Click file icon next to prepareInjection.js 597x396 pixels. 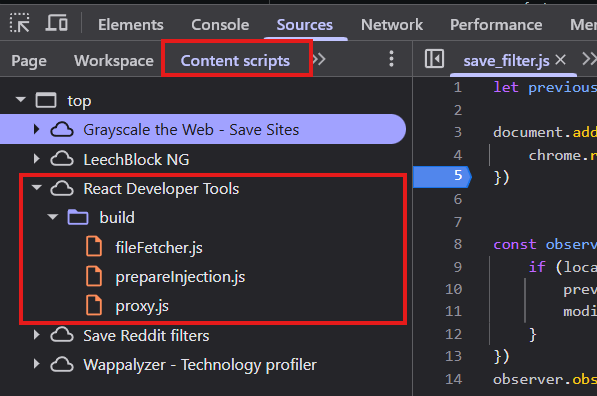point(94,276)
